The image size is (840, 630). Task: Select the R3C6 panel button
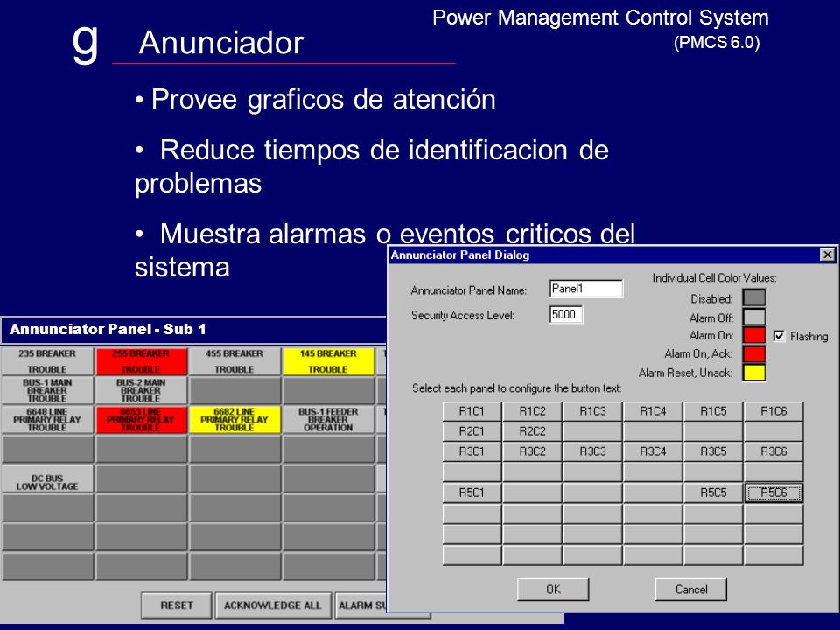tap(773, 451)
